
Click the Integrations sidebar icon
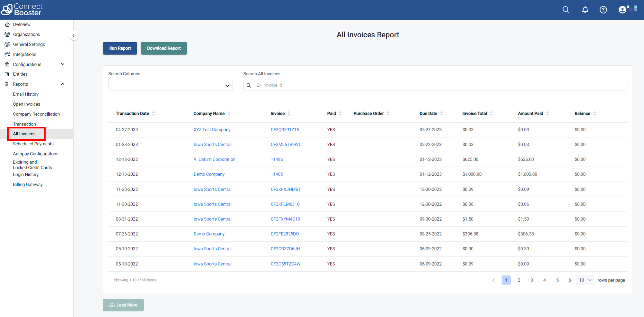tap(7, 54)
